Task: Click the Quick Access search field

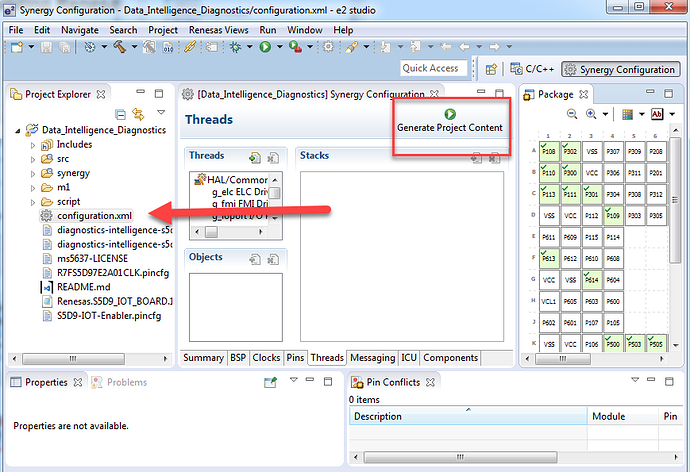Action: (433, 68)
